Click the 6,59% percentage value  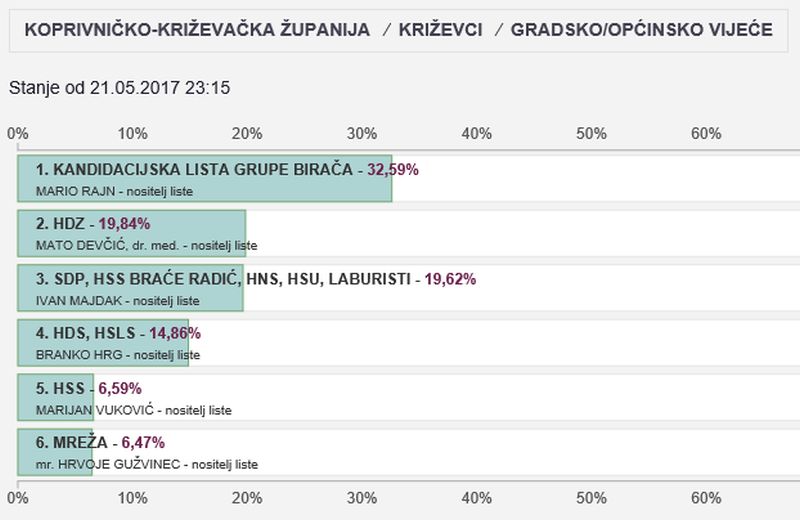[x=120, y=389]
